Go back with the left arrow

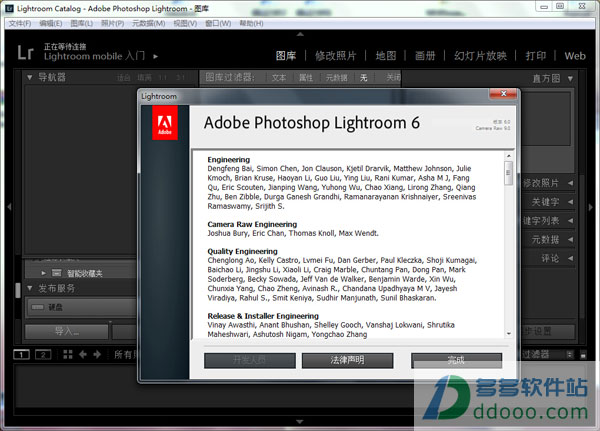[83, 354]
